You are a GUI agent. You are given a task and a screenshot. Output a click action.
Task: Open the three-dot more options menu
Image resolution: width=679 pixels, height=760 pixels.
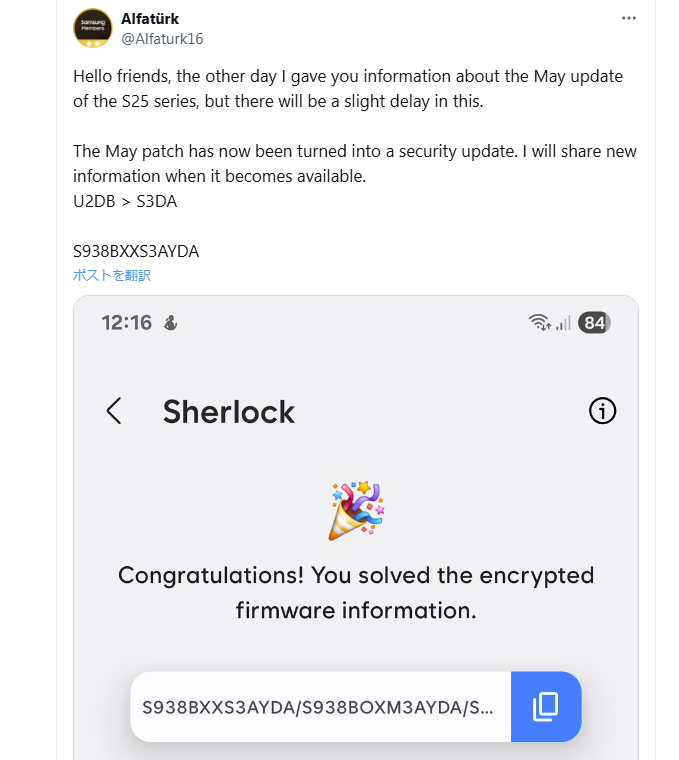629,18
